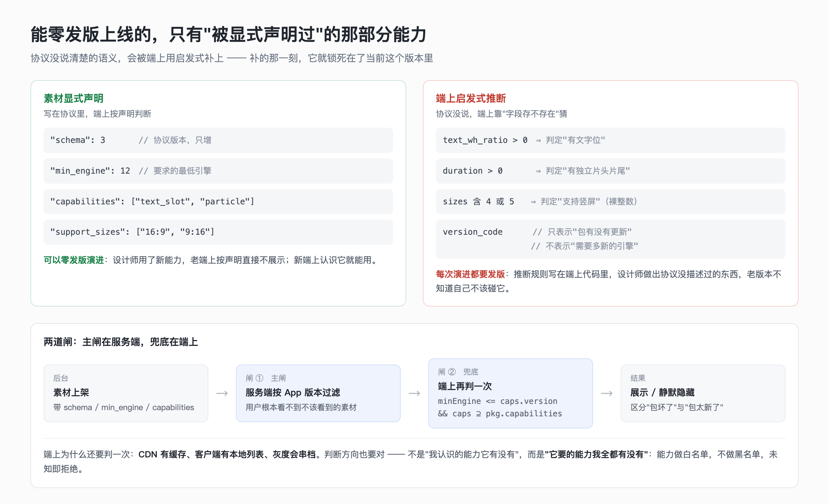Click the version_code row
The image size is (829, 504).
[610, 239]
